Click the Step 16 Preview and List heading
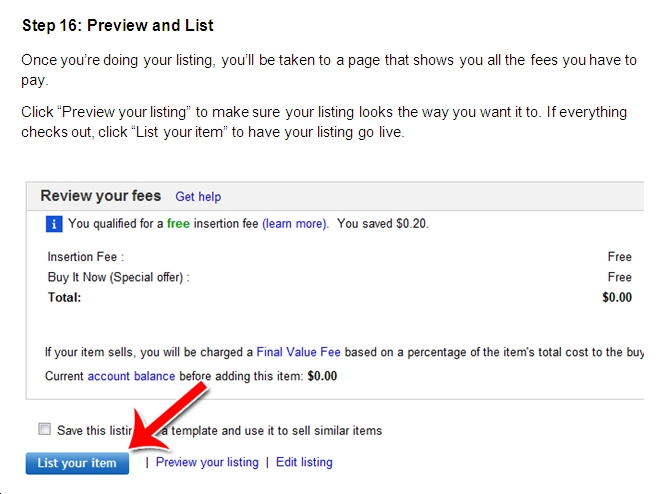The width and height of the screenshot is (665, 494). click(118, 25)
